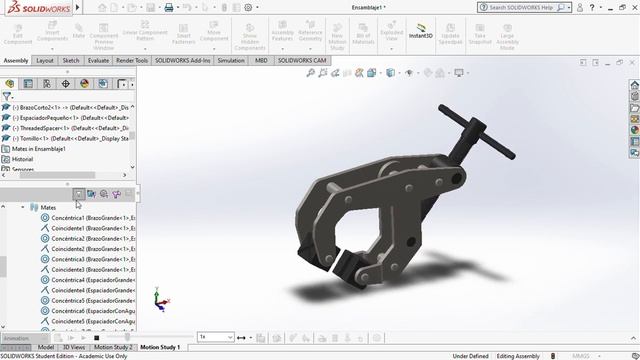
Task: Open Custom Properties task pane icon
Action: (x=634, y=141)
